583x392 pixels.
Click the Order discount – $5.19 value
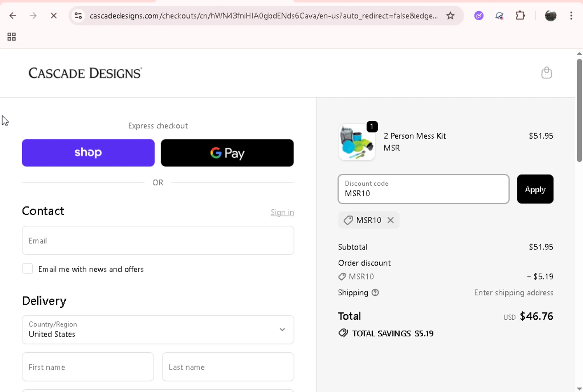[540, 277]
